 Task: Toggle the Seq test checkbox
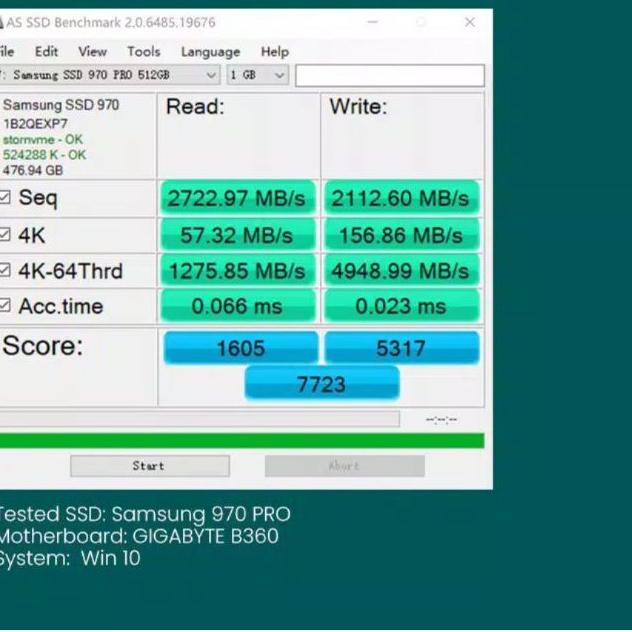pyautogui.click(x=4, y=198)
